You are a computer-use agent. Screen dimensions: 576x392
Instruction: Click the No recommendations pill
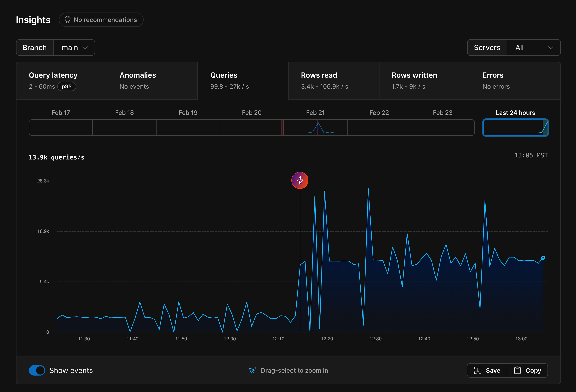pos(101,20)
